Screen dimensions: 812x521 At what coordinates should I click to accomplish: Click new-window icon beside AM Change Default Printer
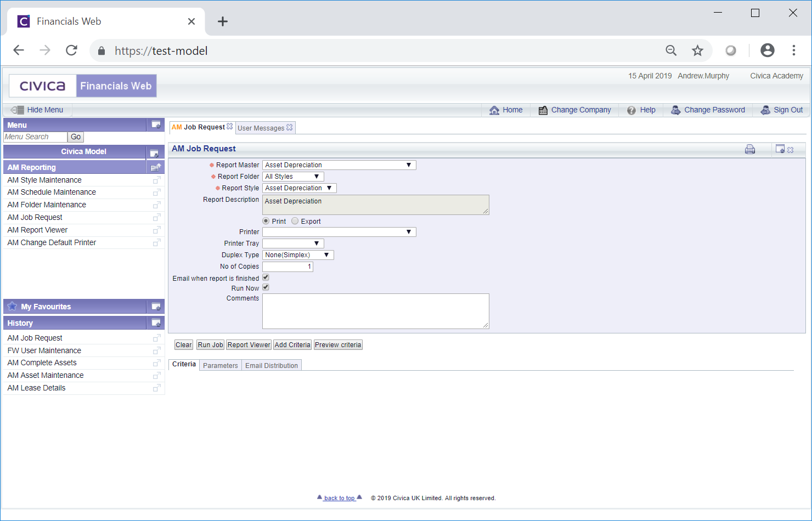pos(156,242)
